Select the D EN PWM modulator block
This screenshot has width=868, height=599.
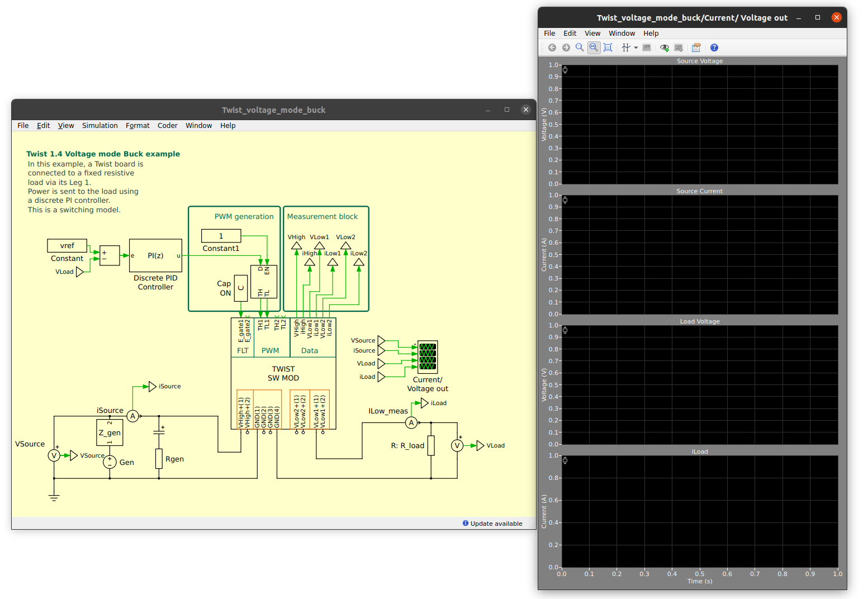(264, 282)
